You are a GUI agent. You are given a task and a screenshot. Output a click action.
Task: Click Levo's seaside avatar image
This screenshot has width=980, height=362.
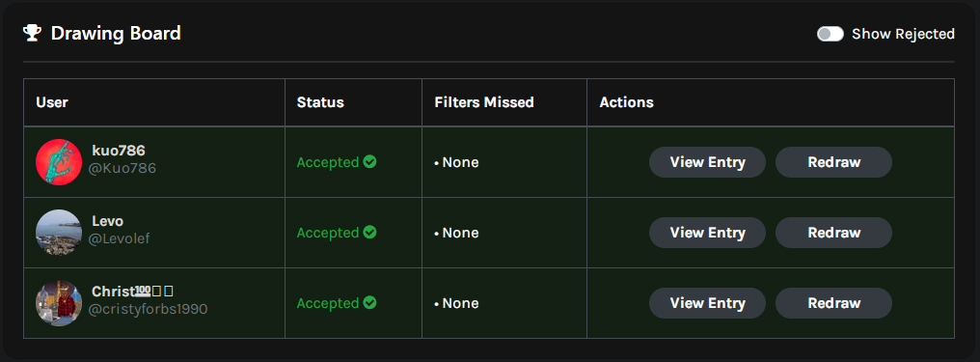click(59, 233)
